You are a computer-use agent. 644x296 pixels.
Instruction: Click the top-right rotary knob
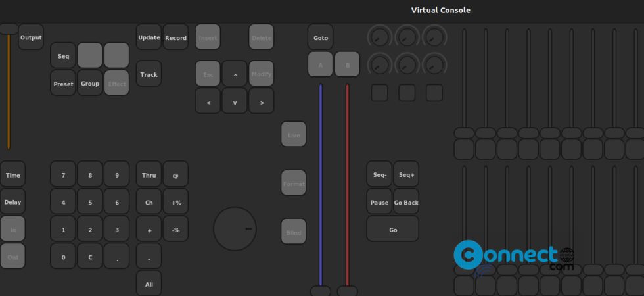click(434, 37)
